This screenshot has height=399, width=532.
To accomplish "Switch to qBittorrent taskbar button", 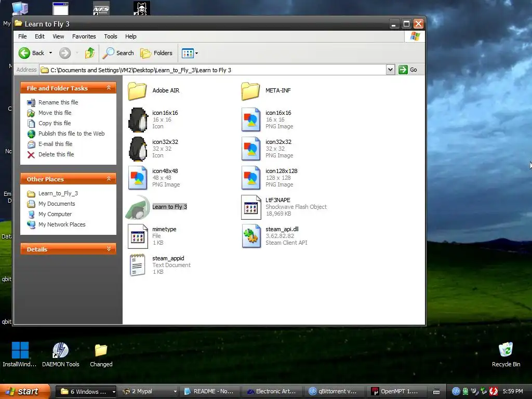I will [335, 392].
